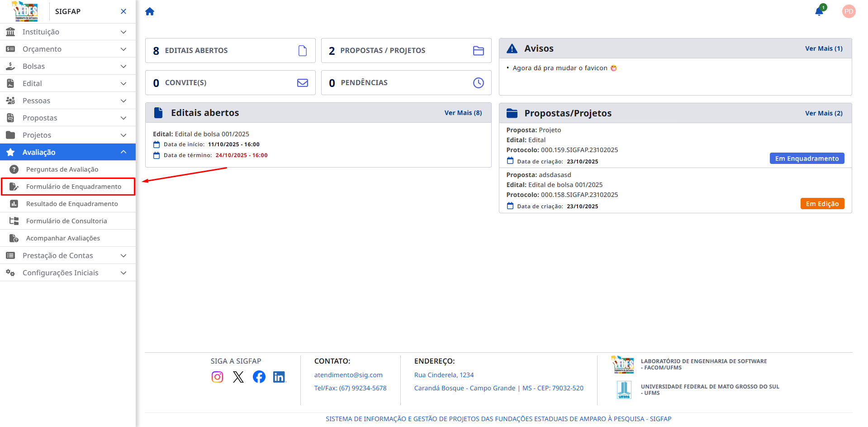Click the atendimento@sig.com email link
Screen dimensions: 868x427
348,374
